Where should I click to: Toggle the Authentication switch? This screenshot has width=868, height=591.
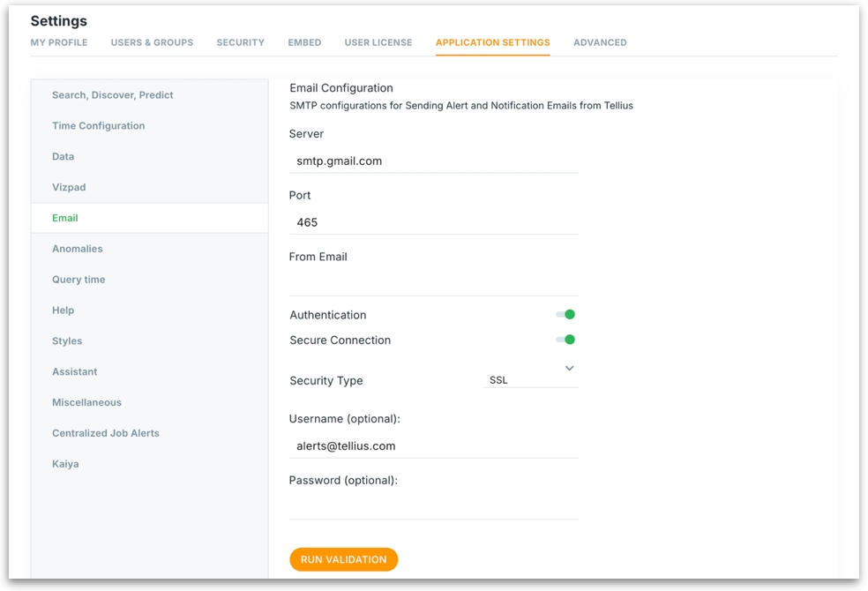[x=565, y=315]
